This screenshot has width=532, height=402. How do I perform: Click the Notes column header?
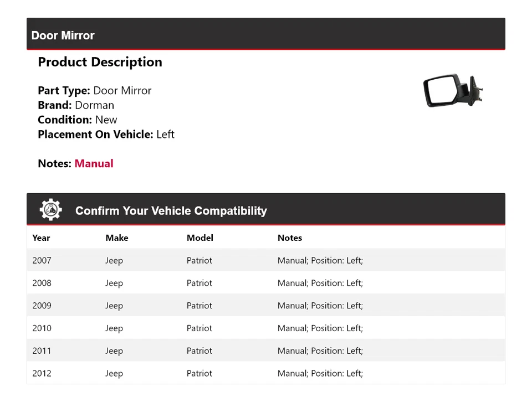coord(289,238)
